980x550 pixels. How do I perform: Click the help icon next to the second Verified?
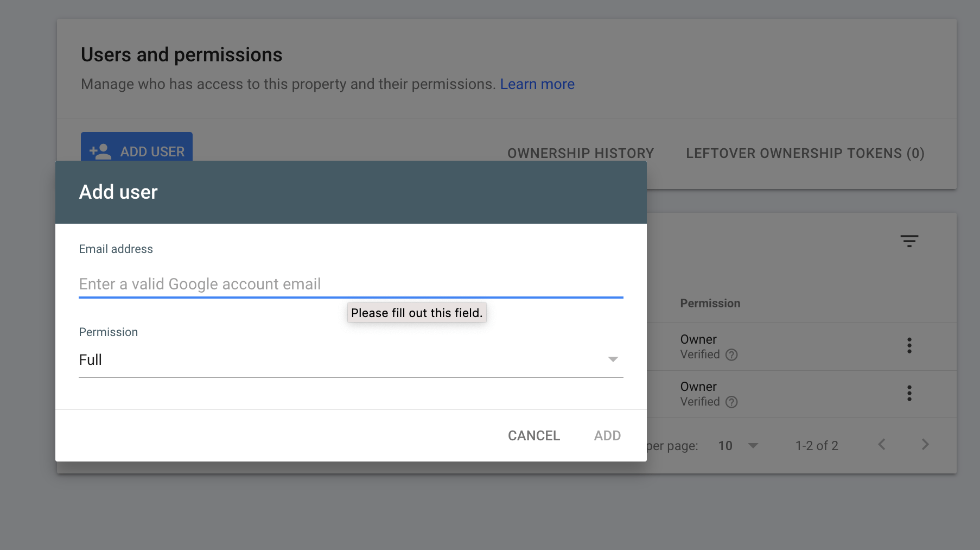click(x=731, y=402)
